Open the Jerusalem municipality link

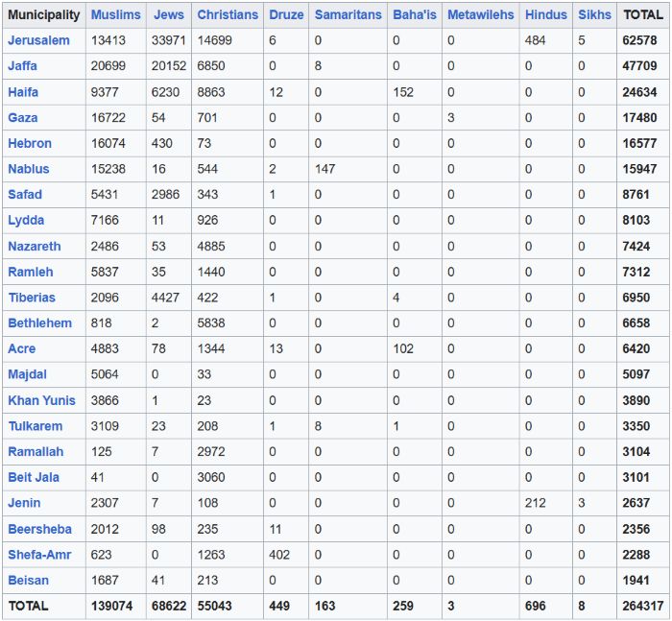coord(38,40)
